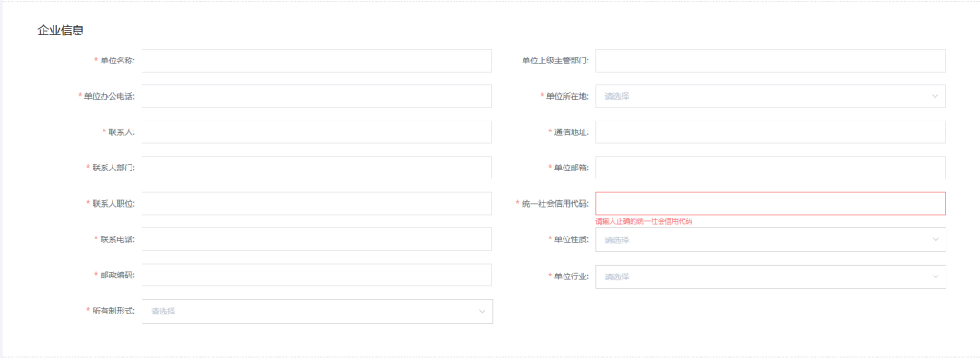Image resolution: width=980 pixels, height=358 pixels.
Task: Click the 统一社会信用代码 label text
Action: 555,204
